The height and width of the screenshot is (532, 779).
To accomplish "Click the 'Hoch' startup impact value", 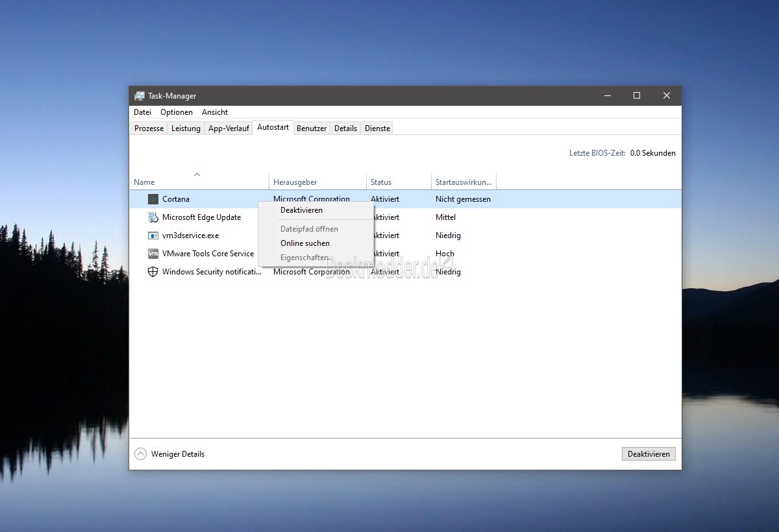I will click(x=445, y=254).
